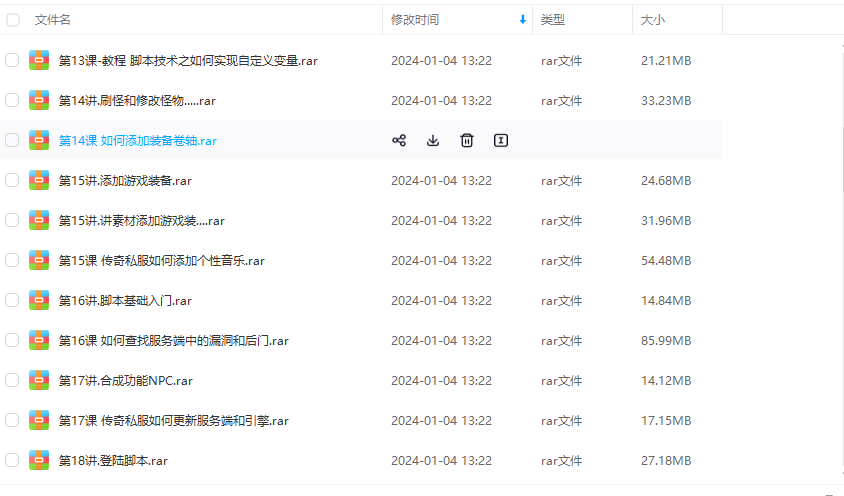The image size is (844, 496).
Task: Open 第16课 如何查找服务端中的漏洞和后门.rar
Action: 174,340
